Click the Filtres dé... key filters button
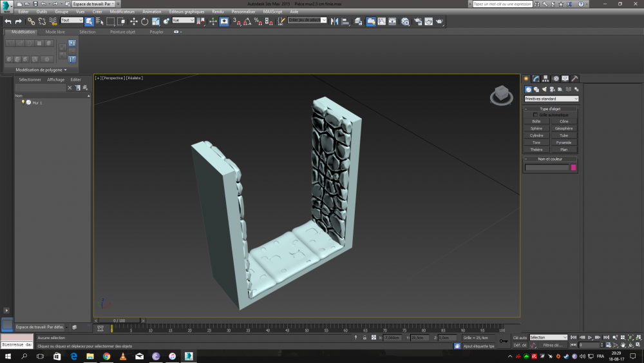The image size is (644, 363). [x=553, y=346]
